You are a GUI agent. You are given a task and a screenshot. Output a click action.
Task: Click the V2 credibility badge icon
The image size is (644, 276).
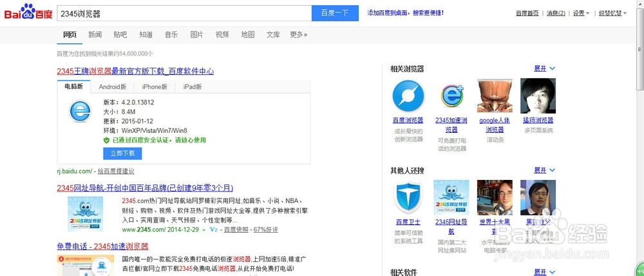pos(214,230)
